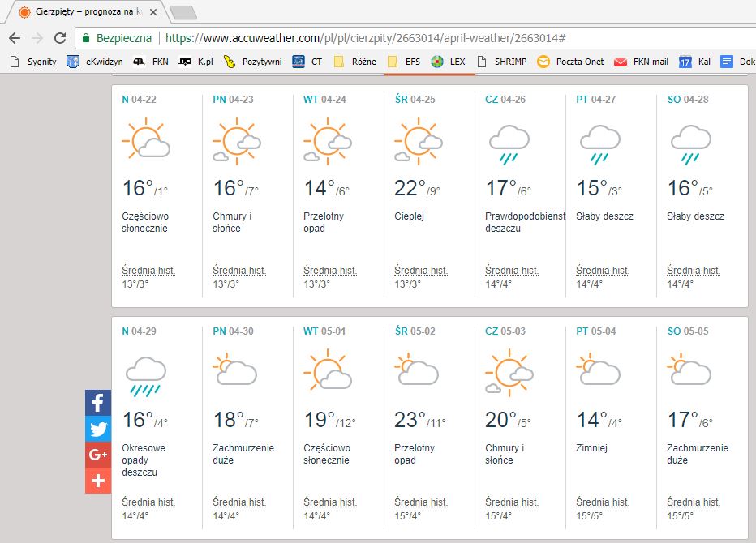
Task: Open the FKN mail bookmark
Action: point(641,62)
